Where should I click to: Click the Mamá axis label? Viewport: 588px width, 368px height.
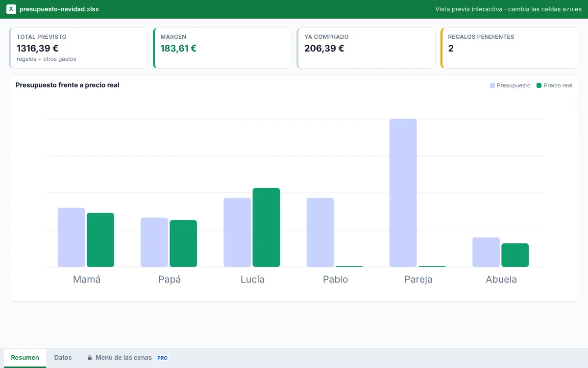[87, 279]
